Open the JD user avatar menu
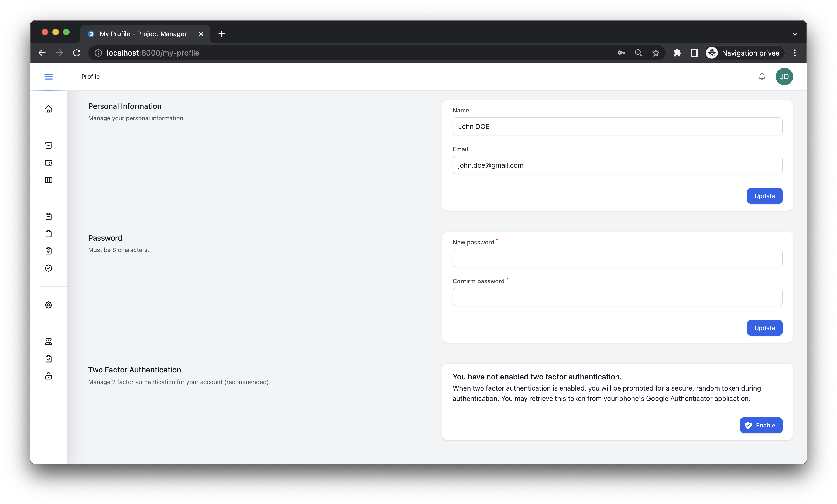 point(784,77)
